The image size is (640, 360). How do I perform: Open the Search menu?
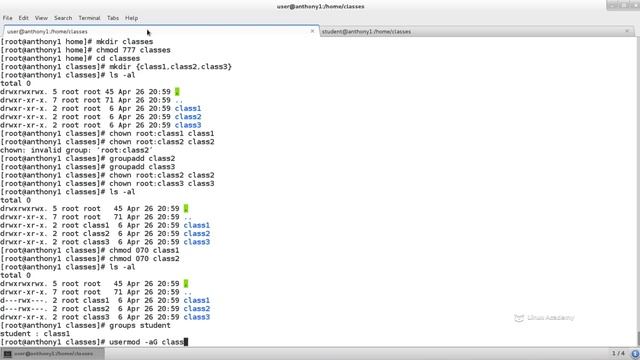coord(63,18)
